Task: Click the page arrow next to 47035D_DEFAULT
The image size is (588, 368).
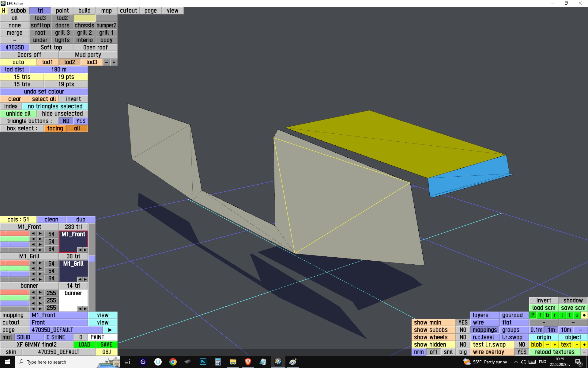Action: coord(110,330)
